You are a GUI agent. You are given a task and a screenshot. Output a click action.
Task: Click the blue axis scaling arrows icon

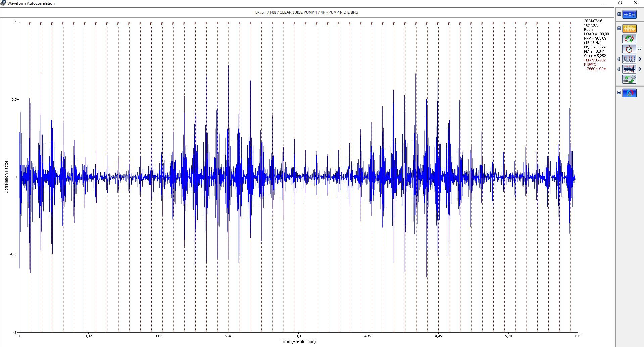click(x=629, y=14)
